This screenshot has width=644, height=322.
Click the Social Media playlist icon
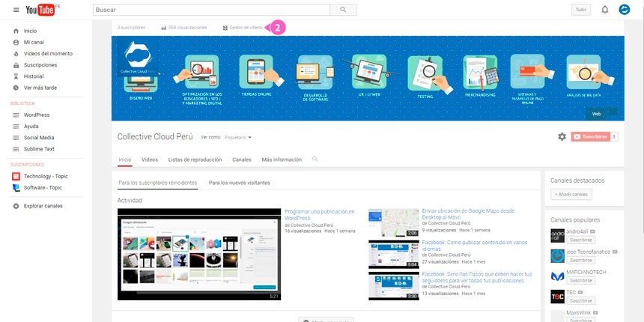(x=16, y=138)
